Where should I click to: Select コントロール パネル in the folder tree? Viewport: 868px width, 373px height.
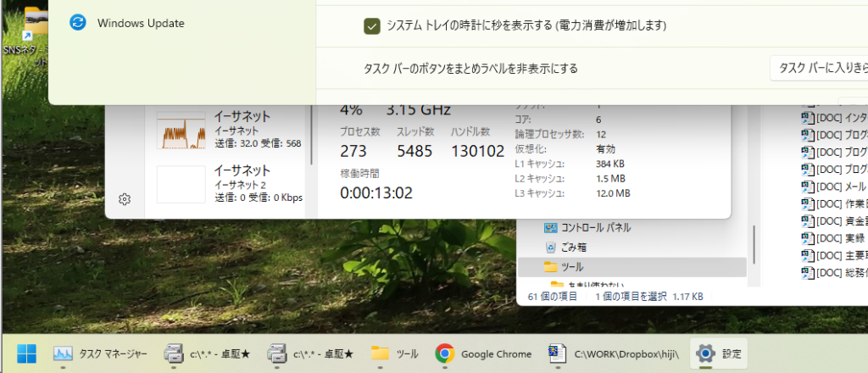593,227
